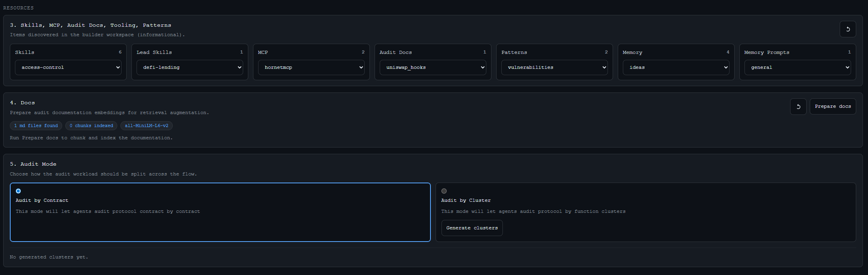The height and width of the screenshot is (275, 868).
Task: Open the MCP dropdown showing hornetmcp
Action: (311, 67)
